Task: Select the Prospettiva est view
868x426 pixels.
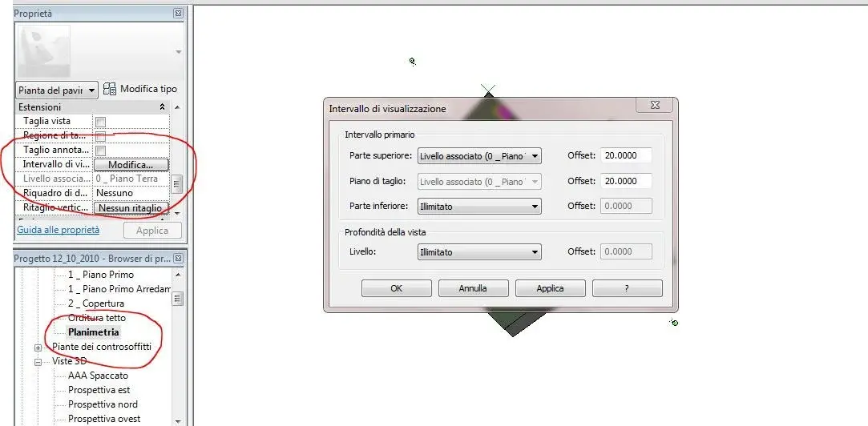Action: [99, 390]
